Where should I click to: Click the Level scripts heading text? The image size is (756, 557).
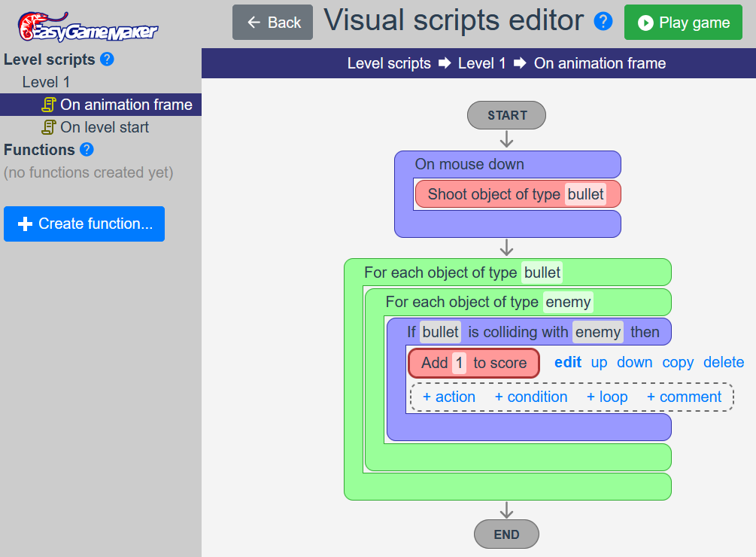pyautogui.click(x=49, y=59)
